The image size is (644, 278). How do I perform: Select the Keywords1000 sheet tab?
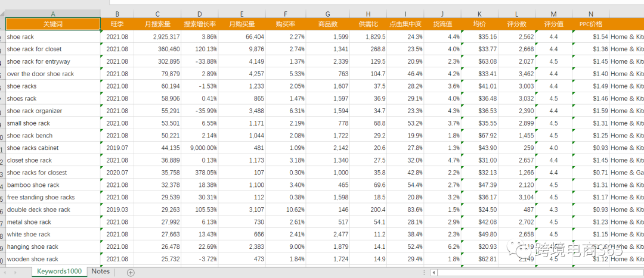tap(58, 271)
